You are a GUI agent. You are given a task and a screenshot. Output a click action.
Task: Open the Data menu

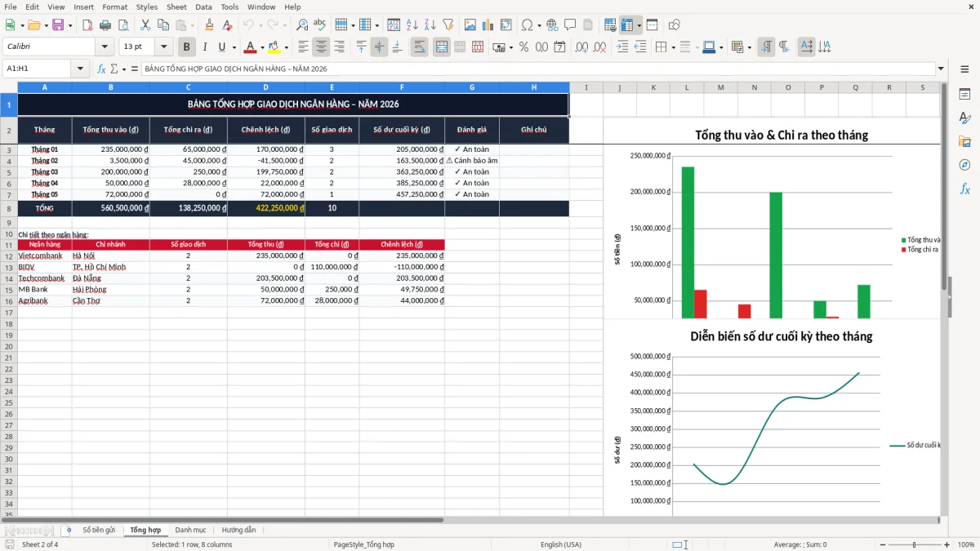click(203, 7)
